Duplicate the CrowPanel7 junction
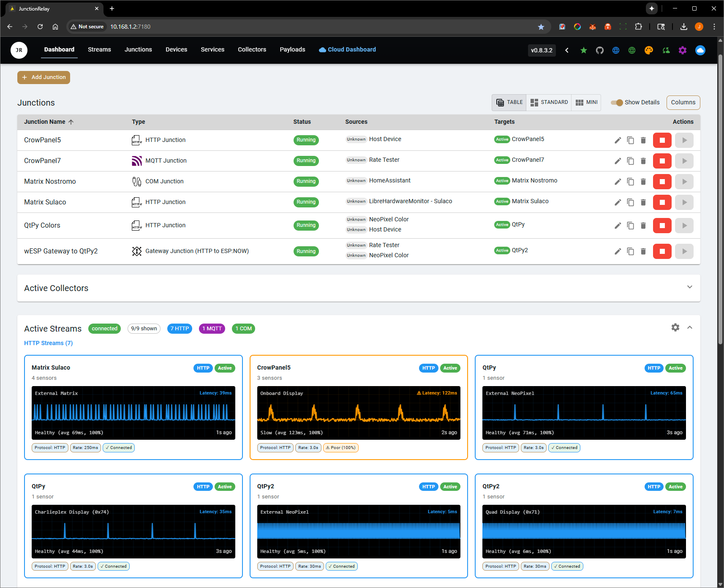 coord(630,161)
